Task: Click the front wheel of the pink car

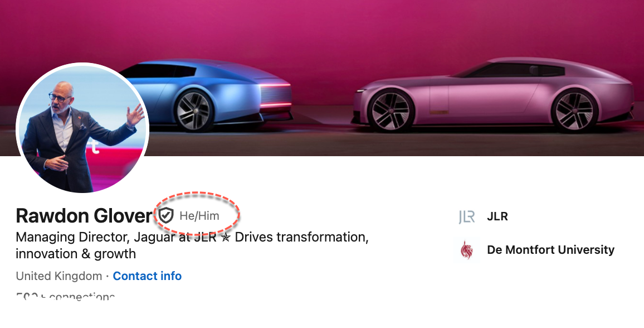Action: 391,111
